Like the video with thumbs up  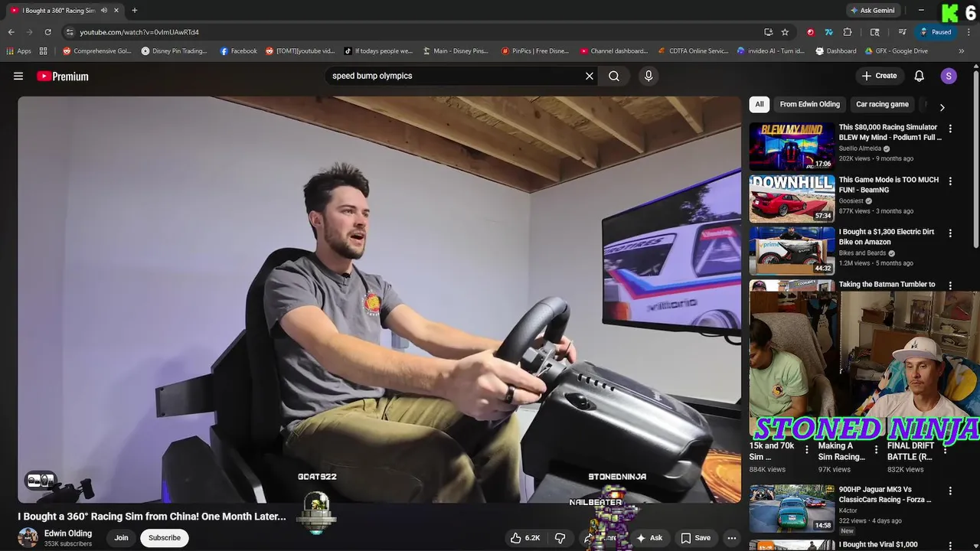point(526,538)
